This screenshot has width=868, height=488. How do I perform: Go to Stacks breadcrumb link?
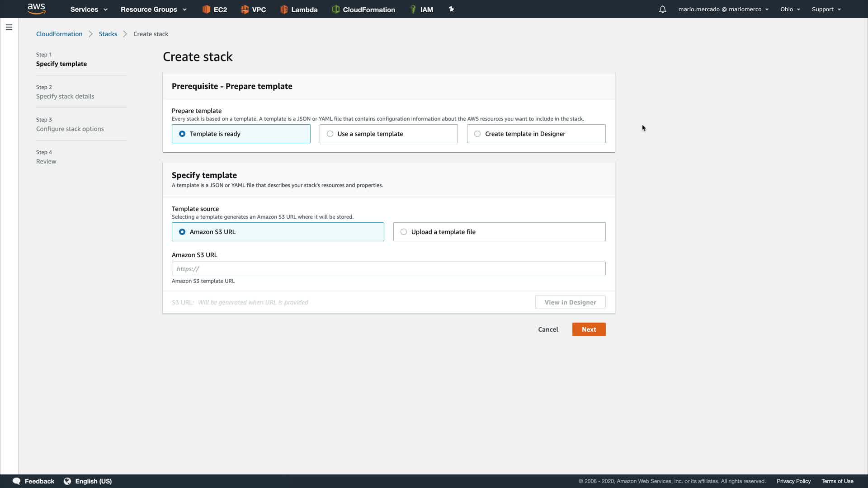click(x=108, y=34)
